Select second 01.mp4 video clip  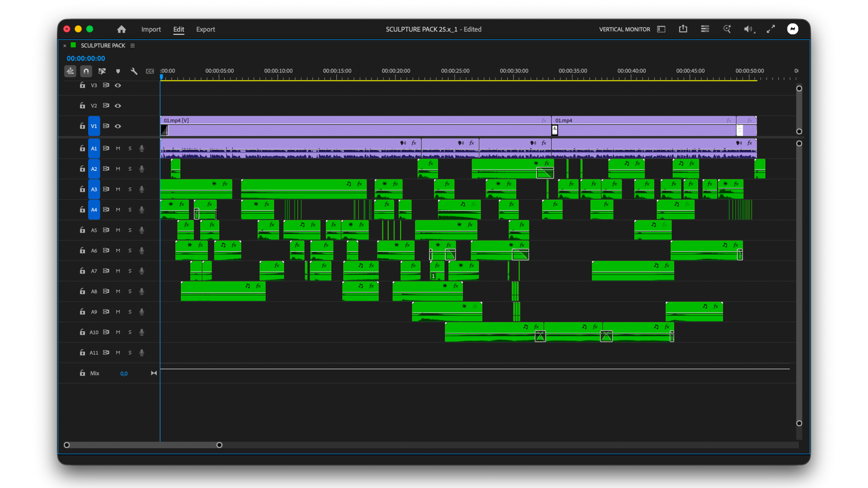[644, 126]
